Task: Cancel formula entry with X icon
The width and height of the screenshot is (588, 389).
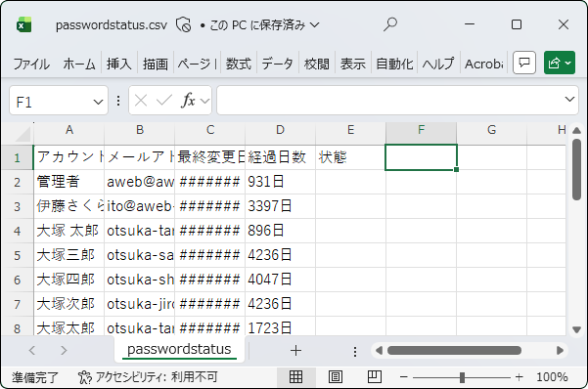Action: [x=141, y=101]
